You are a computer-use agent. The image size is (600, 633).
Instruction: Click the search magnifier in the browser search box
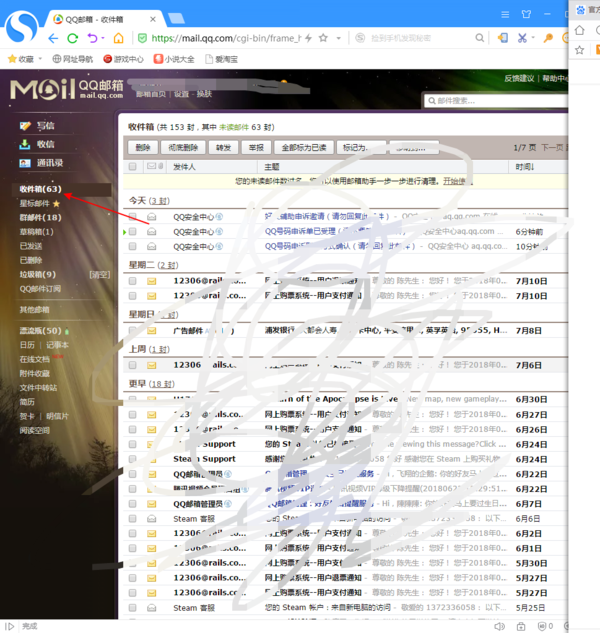[x=479, y=38]
